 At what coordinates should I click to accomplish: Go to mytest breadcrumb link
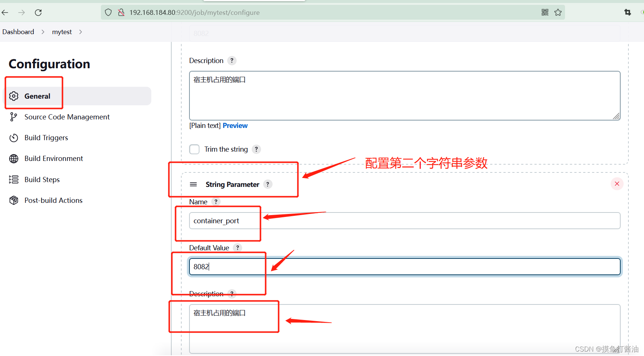tap(62, 32)
